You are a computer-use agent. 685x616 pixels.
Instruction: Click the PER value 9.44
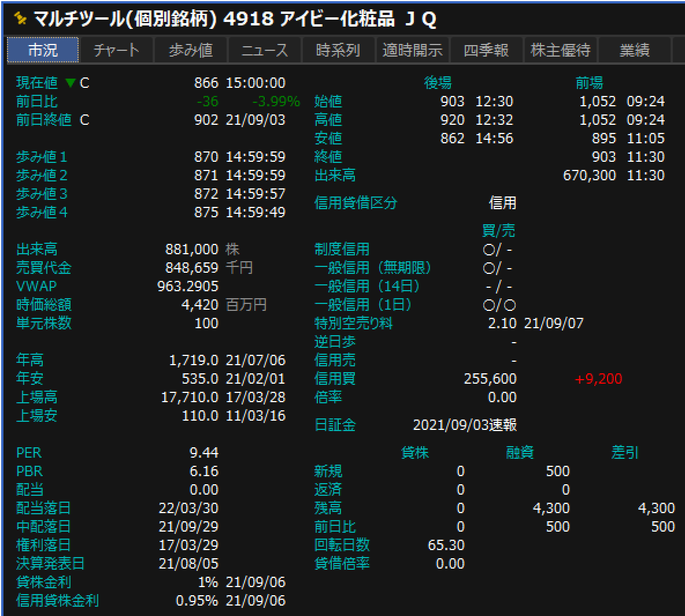pyautogui.click(x=204, y=452)
